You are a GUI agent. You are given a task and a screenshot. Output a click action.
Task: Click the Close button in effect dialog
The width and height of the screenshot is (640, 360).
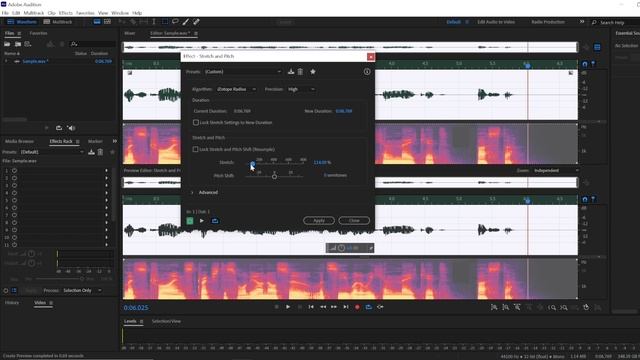pyautogui.click(x=354, y=220)
